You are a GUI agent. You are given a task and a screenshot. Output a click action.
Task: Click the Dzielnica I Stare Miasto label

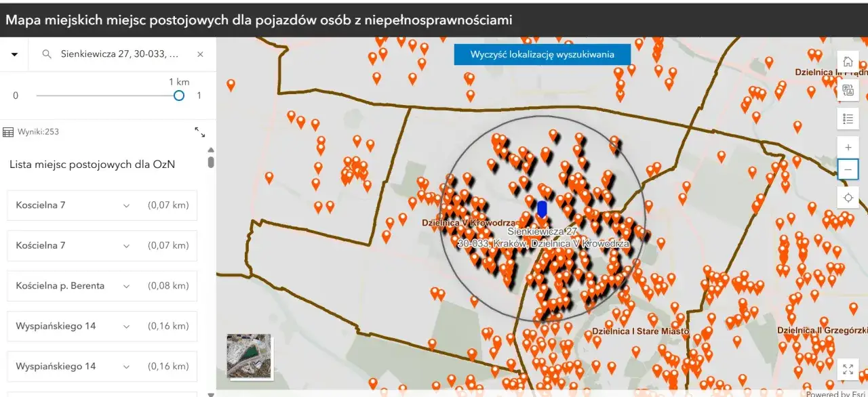click(640, 331)
